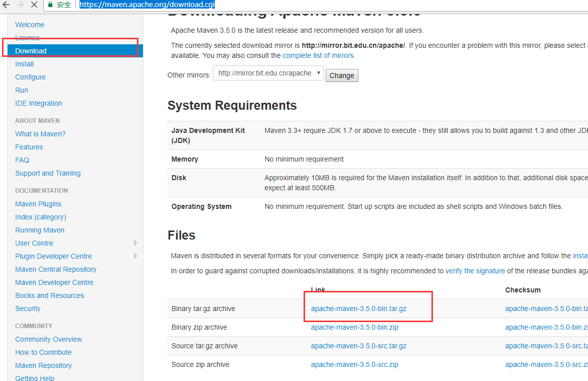Screen dimensions: 588x381
Task: Click the Disk row label
Action: (x=179, y=178)
